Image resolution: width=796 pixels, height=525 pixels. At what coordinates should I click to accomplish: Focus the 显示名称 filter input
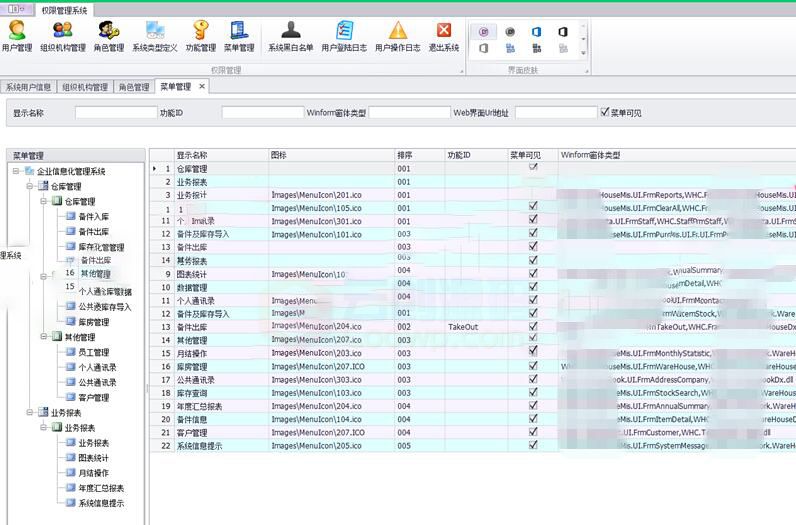click(116, 113)
